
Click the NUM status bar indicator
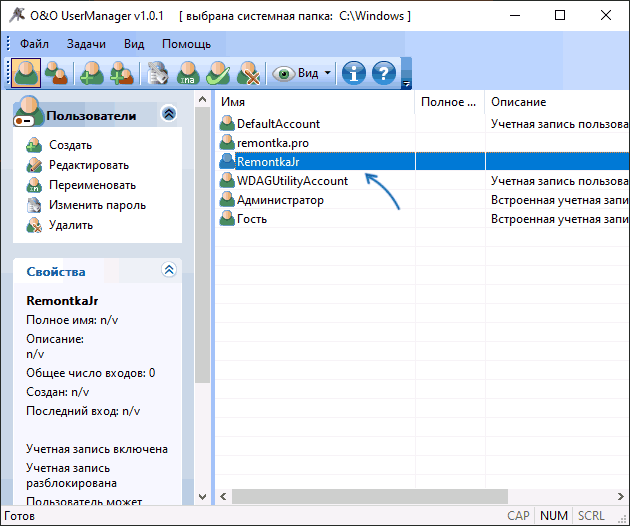tap(554, 516)
